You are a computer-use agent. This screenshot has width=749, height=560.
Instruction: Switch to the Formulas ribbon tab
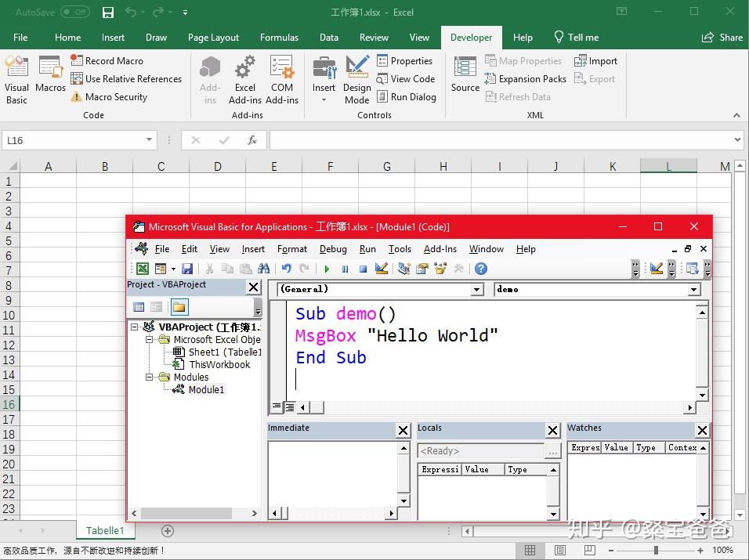pos(279,37)
